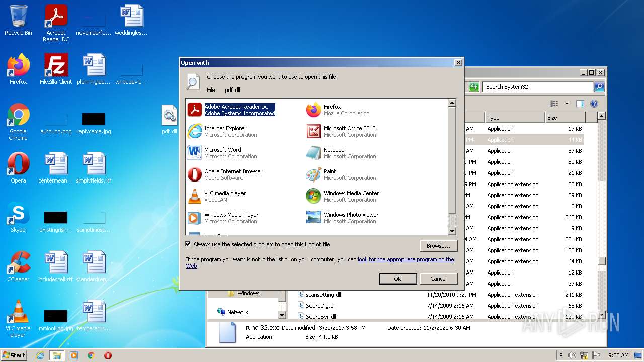The width and height of the screenshot is (644, 362).
Task: Select Internet Explorer in program list
Action: 222,131
